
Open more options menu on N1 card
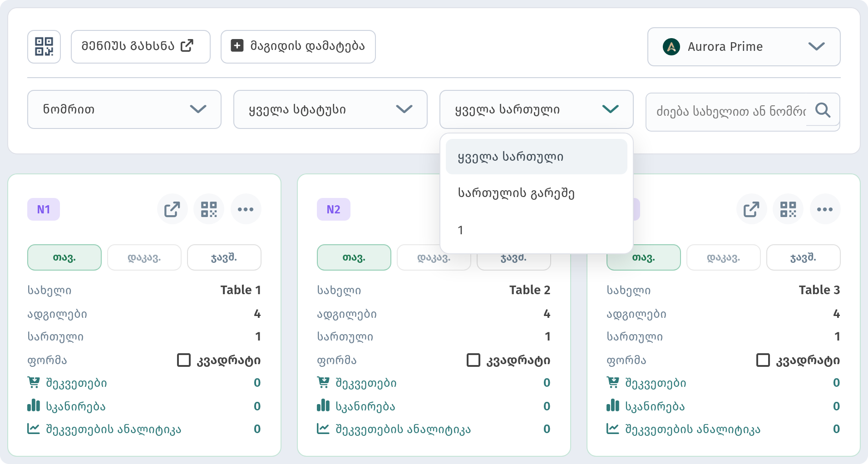[246, 209]
